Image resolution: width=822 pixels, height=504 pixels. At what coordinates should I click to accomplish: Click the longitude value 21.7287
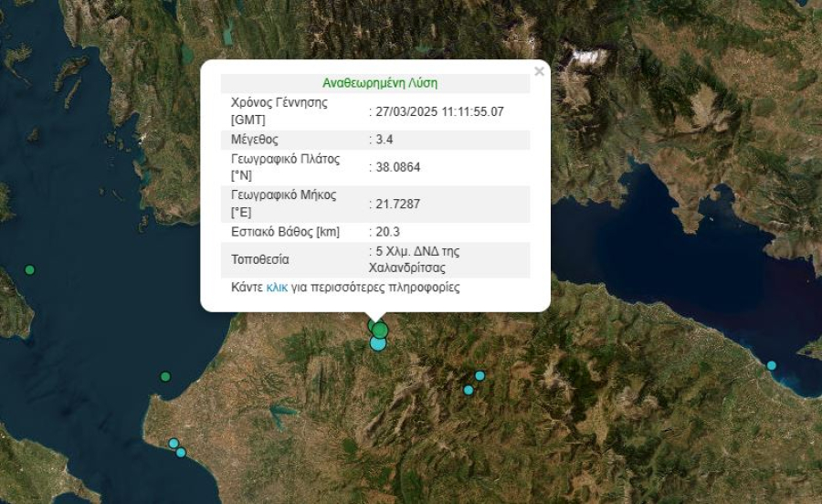(x=397, y=204)
